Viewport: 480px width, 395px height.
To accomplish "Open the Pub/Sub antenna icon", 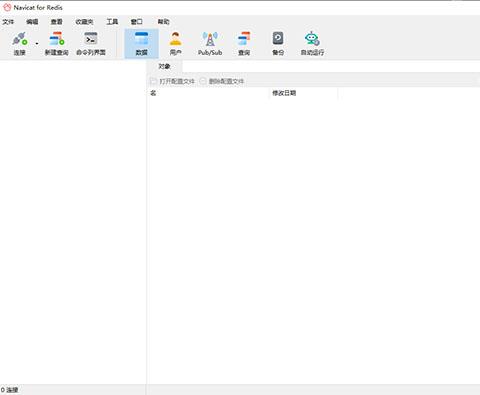I will (x=210, y=43).
